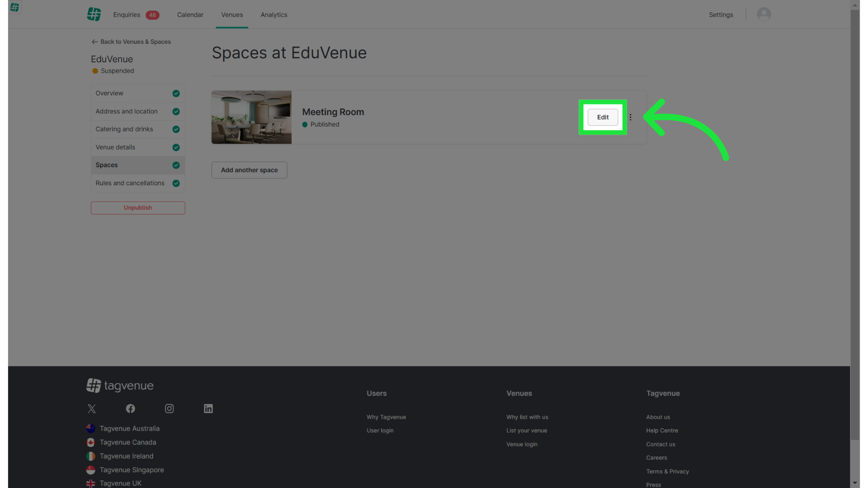Click the enquiries count badge 48
Viewport: 868px width, 488px height.
coord(152,15)
